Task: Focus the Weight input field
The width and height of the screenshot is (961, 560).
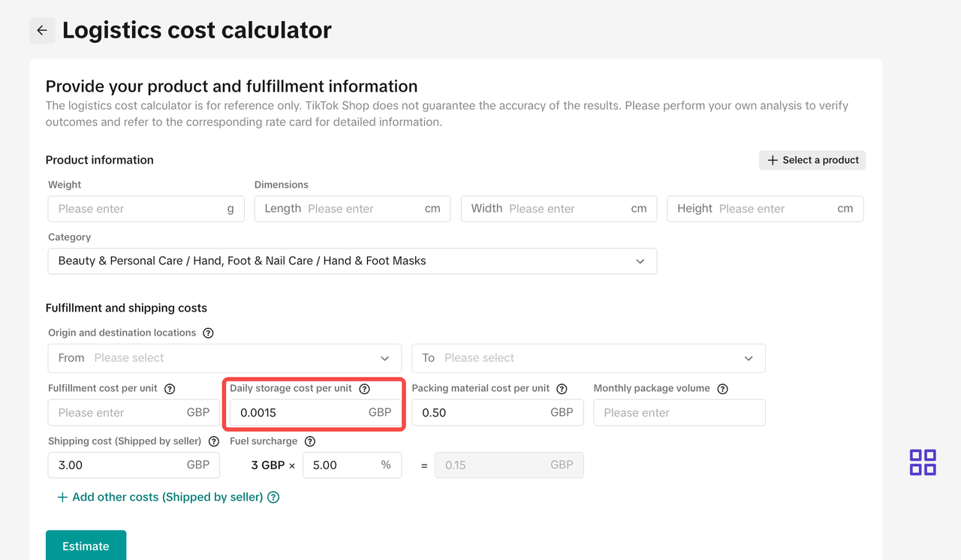Action: coord(139,209)
